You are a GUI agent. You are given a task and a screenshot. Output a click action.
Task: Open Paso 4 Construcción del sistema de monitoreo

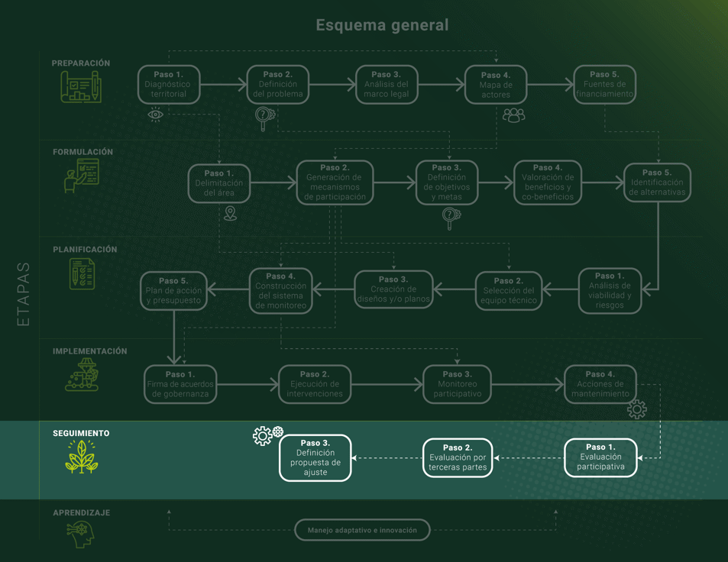tap(280, 291)
